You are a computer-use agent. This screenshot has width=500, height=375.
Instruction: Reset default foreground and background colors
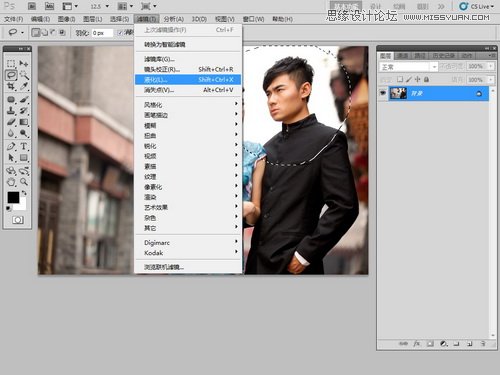pos(9,209)
